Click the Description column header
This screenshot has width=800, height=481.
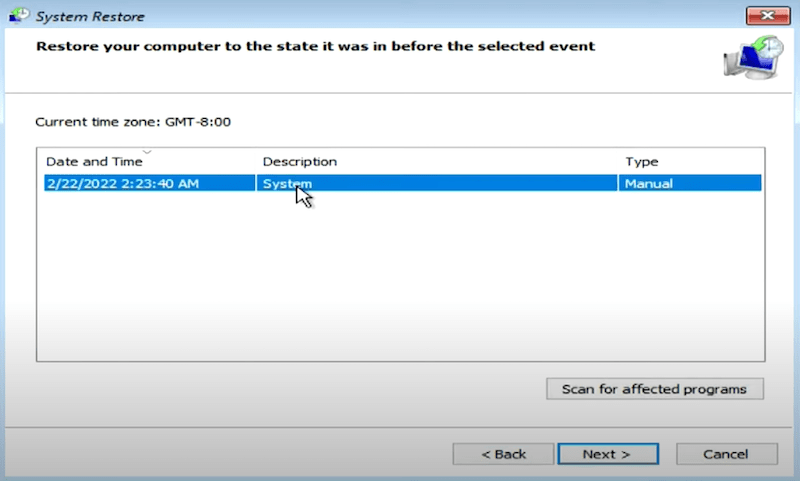[300, 161]
